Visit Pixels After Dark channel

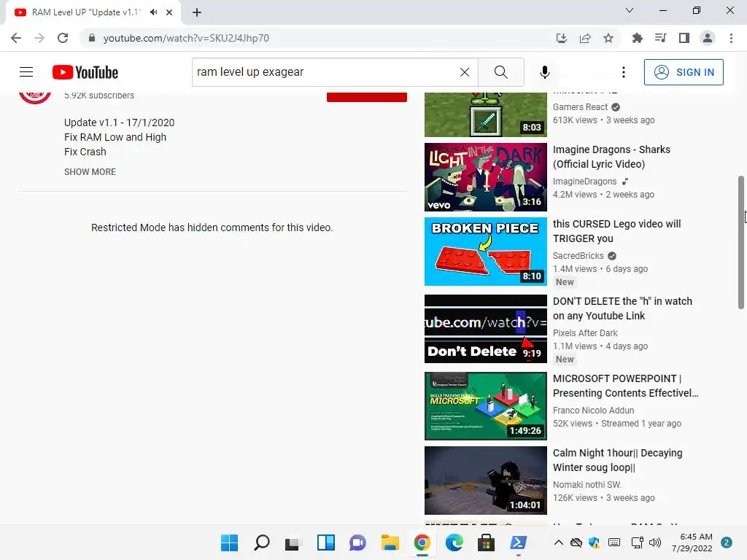coord(585,332)
